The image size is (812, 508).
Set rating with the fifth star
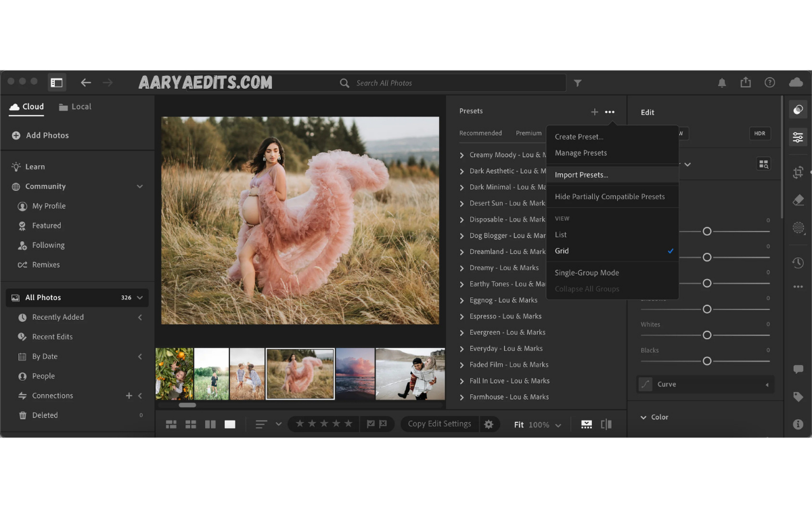(348, 423)
